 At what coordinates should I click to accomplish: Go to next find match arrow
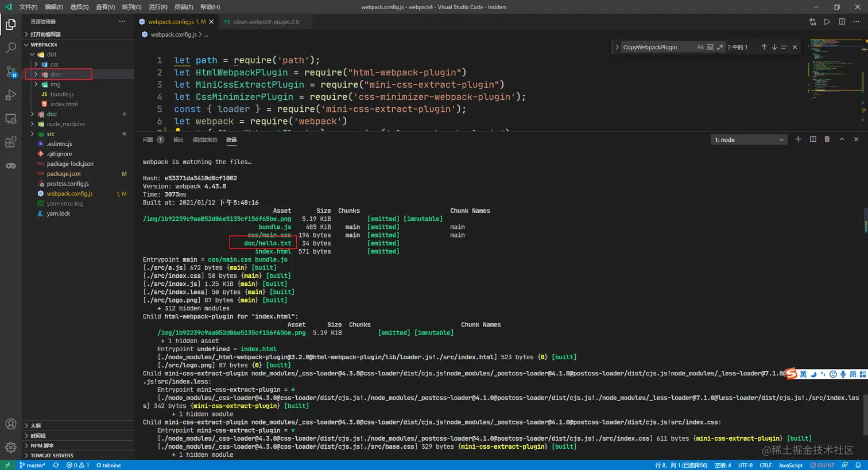[774, 47]
